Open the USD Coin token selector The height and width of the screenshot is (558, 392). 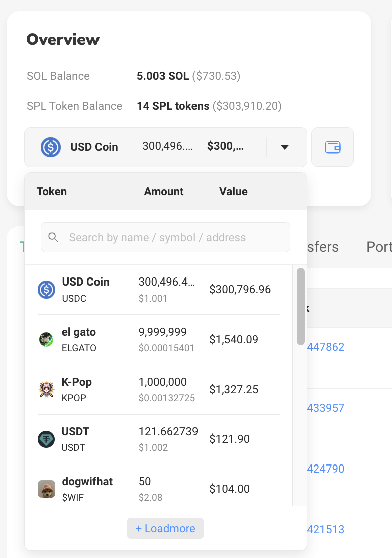pos(165,147)
